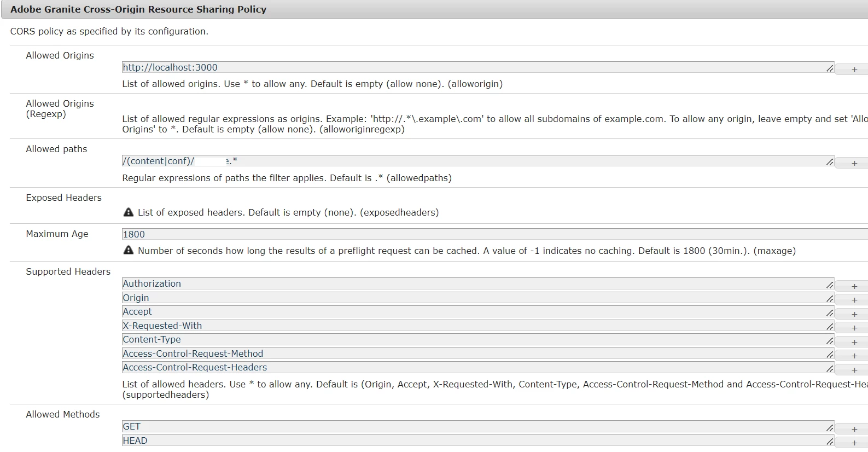Image resolution: width=868 pixels, height=452 pixels.
Task: Grab the resize handle of the Access-Control-Request-Method field
Action: [830, 355]
